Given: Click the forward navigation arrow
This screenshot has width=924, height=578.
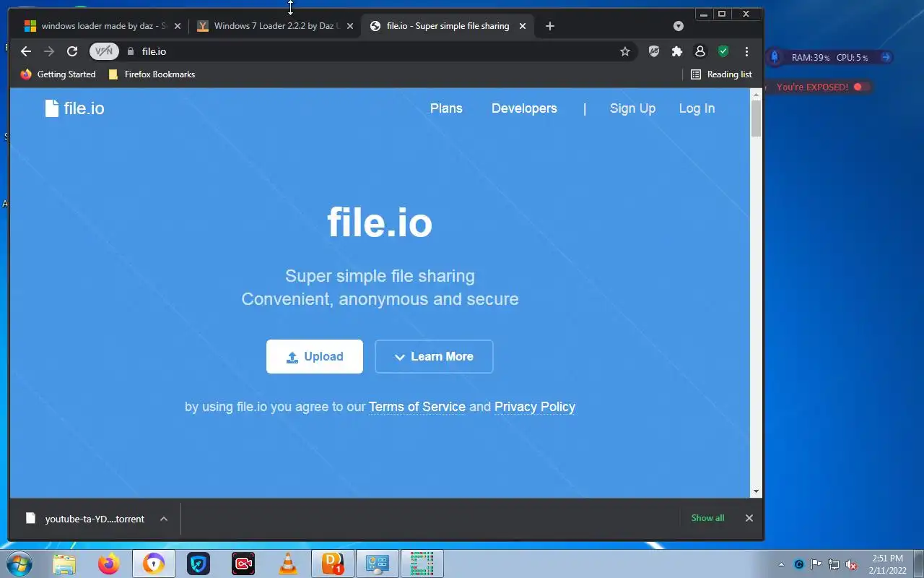Looking at the screenshot, I should tap(49, 51).
